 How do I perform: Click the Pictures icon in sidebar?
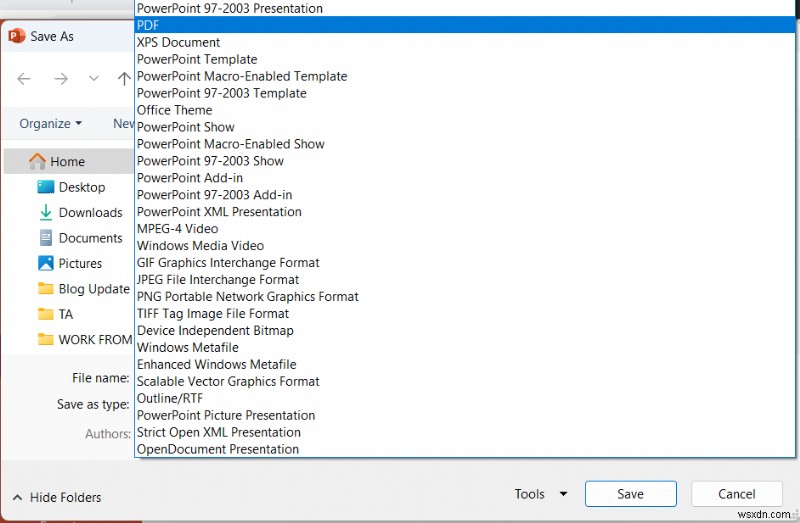45,263
